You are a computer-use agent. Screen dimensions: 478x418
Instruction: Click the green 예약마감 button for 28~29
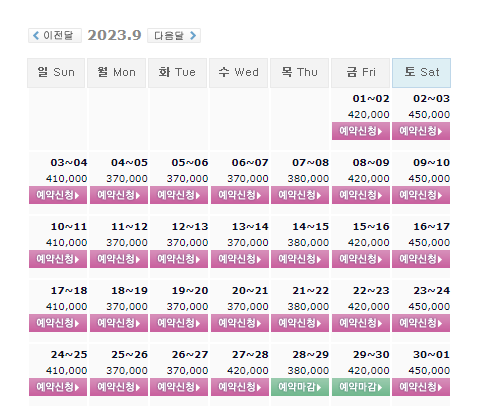pyautogui.click(x=300, y=387)
